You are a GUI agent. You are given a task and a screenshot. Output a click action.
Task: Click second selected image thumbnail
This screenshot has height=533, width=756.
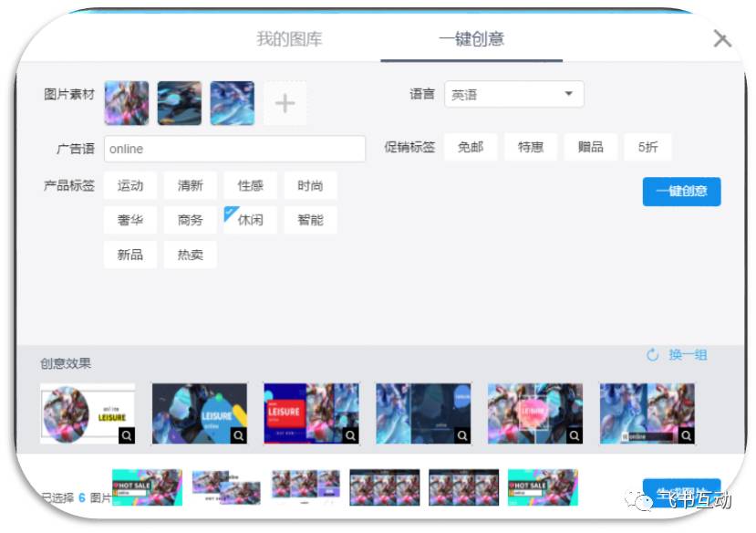(226, 487)
